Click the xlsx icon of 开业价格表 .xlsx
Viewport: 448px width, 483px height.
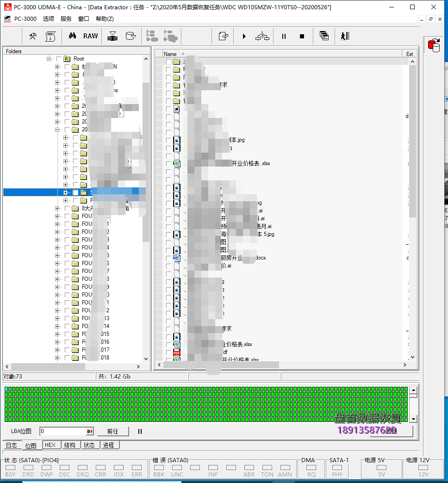pos(176,164)
